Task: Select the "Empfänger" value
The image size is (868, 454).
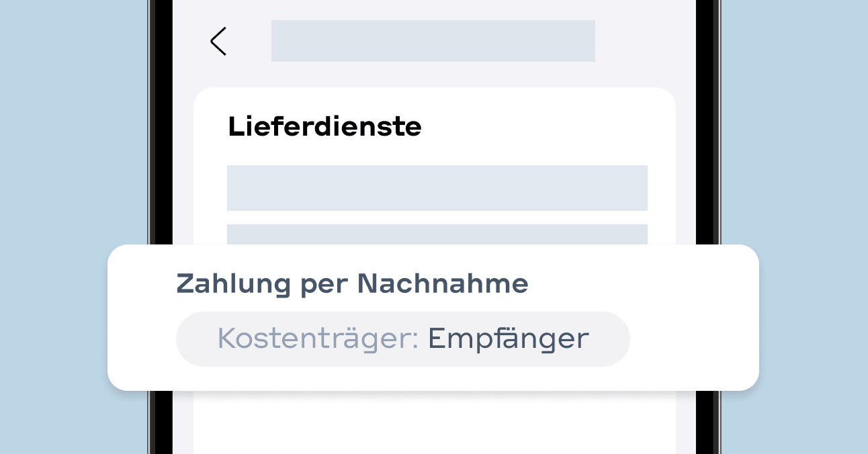Action: click(x=508, y=339)
